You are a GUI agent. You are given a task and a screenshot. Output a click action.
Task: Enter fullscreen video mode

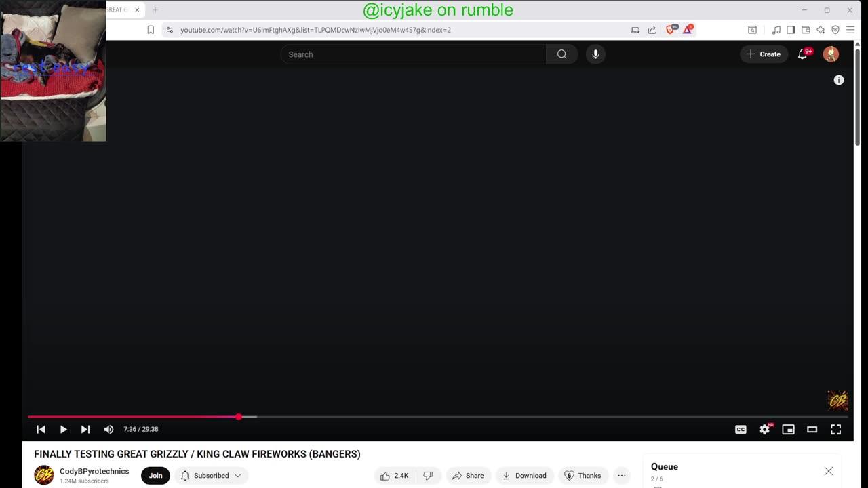[x=835, y=429]
